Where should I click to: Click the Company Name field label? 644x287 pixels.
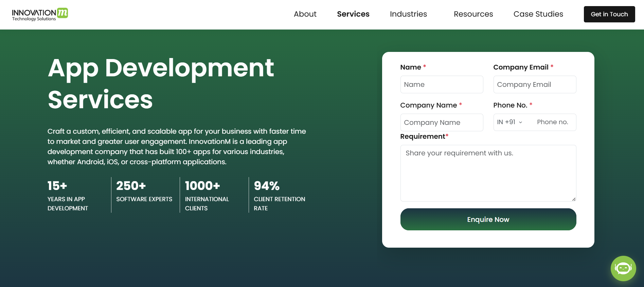pos(431,105)
